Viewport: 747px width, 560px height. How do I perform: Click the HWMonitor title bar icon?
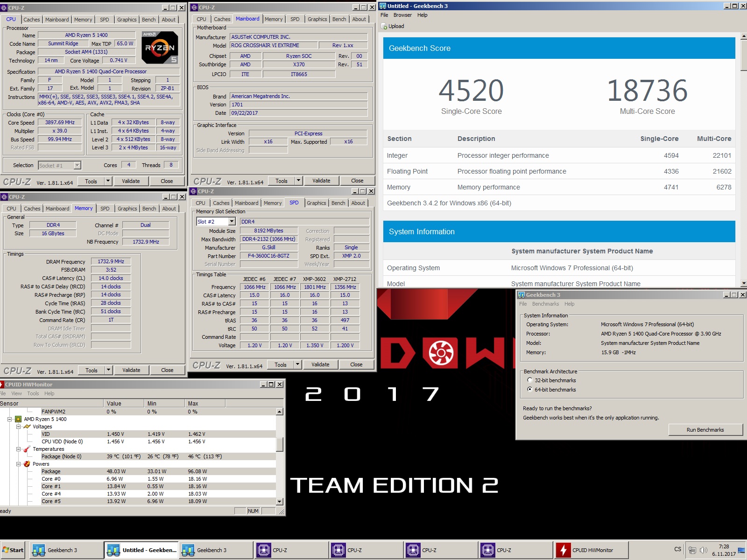(x=2, y=385)
